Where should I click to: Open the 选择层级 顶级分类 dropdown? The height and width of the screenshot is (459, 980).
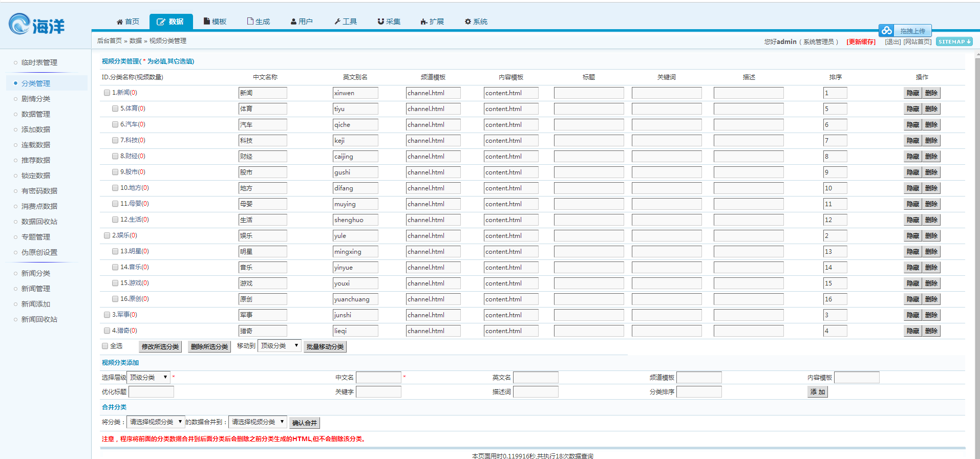point(148,377)
